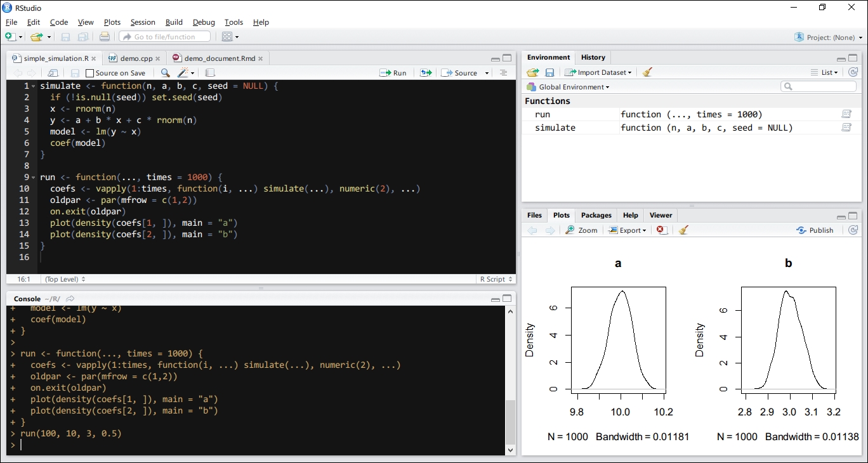Click the Print icon in main toolbar
Image resolution: width=868 pixels, height=463 pixels.
pyautogui.click(x=105, y=37)
